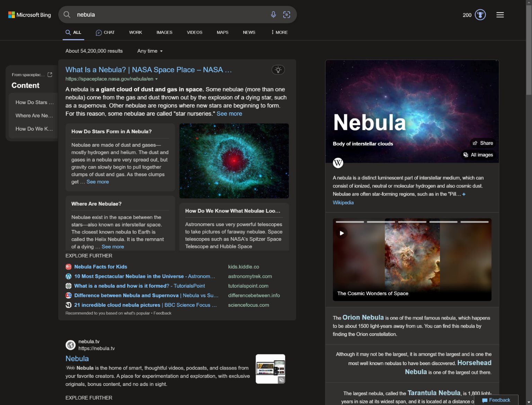Click the All images button
This screenshot has width=532, height=405.
pyautogui.click(x=478, y=155)
